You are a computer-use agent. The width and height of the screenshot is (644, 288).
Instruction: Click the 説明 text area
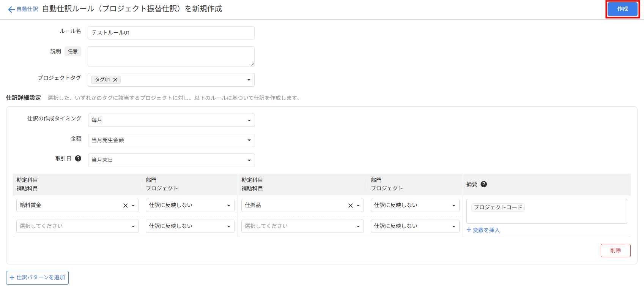coord(171,56)
